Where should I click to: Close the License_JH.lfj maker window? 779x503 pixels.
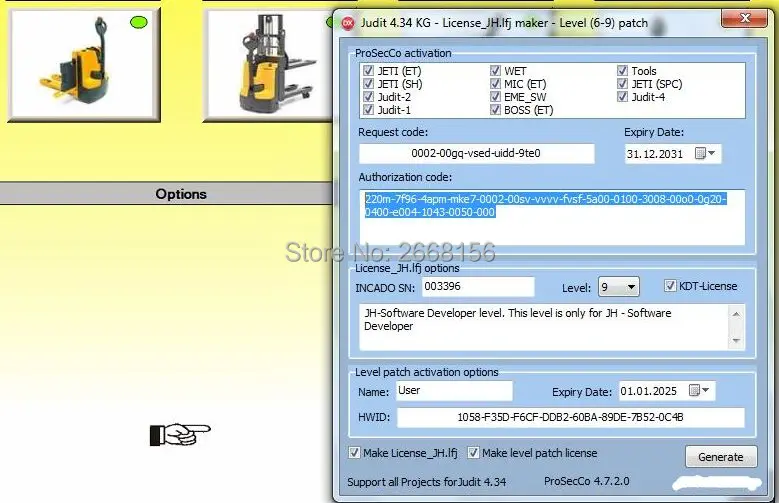745,18
